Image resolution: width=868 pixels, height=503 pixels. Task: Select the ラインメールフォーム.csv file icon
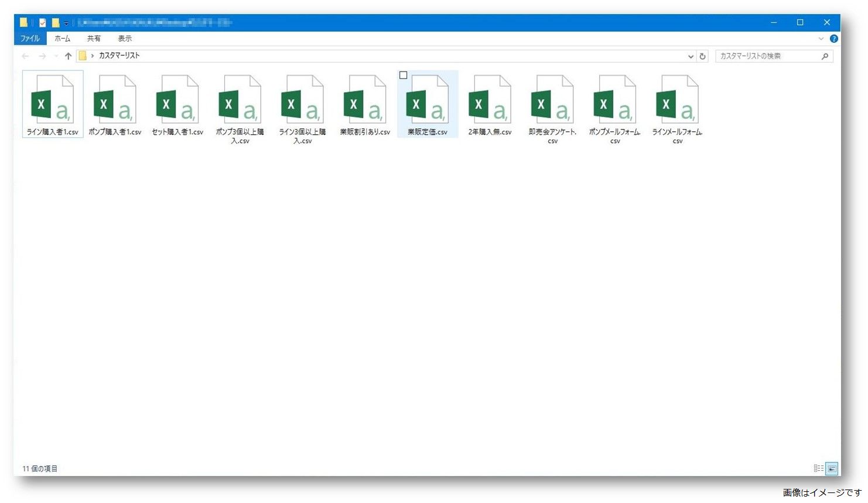pos(678,99)
